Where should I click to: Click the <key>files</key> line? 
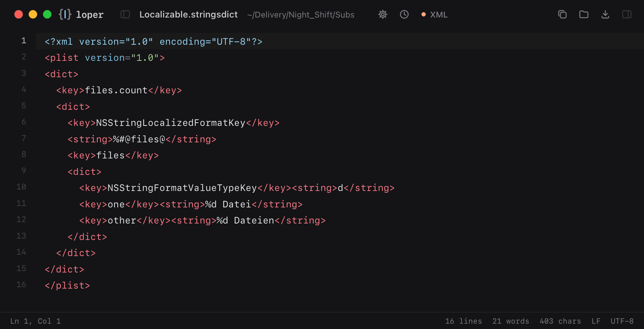pos(113,155)
